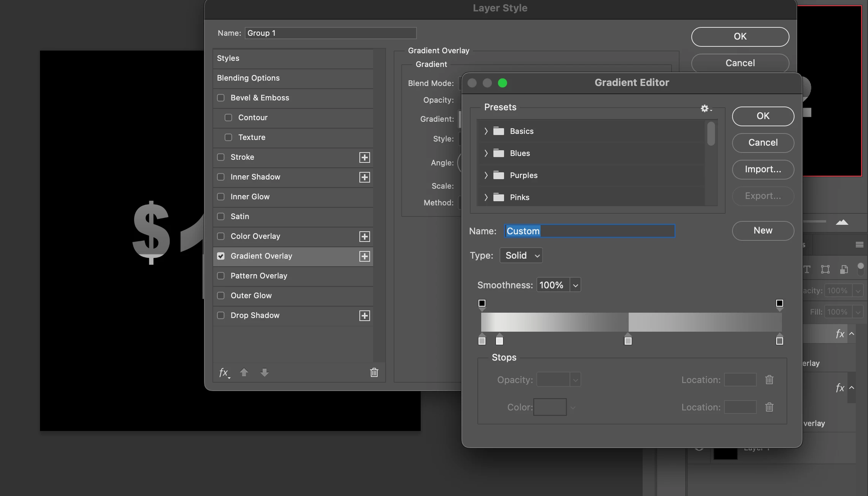Click the Import... button

click(x=763, y=169)
